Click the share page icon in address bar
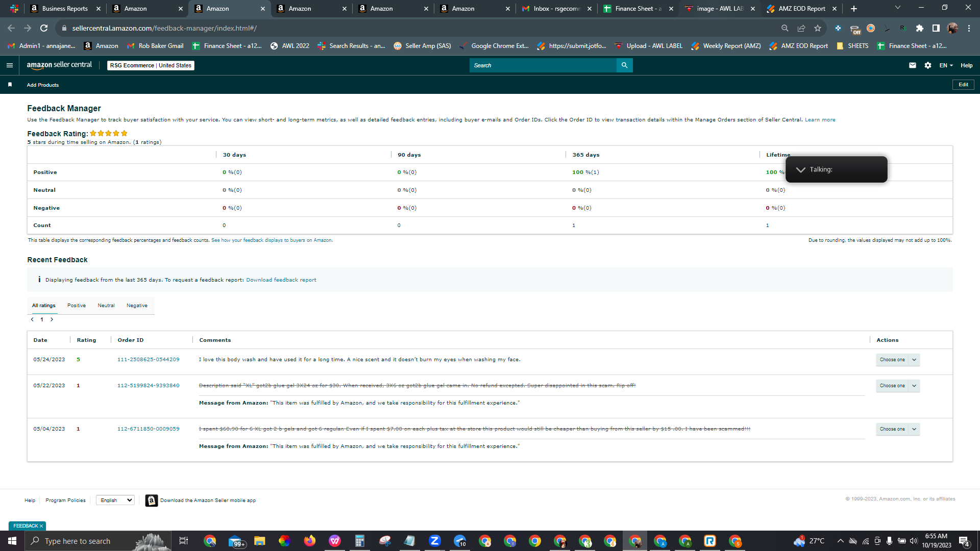 pyautogui.click(x=801, y=28)
